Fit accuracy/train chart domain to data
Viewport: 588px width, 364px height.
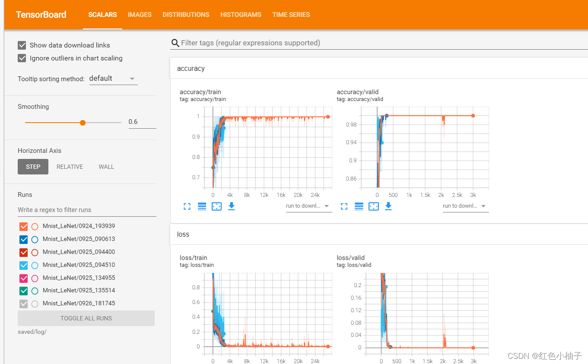[x=216, y=206]
